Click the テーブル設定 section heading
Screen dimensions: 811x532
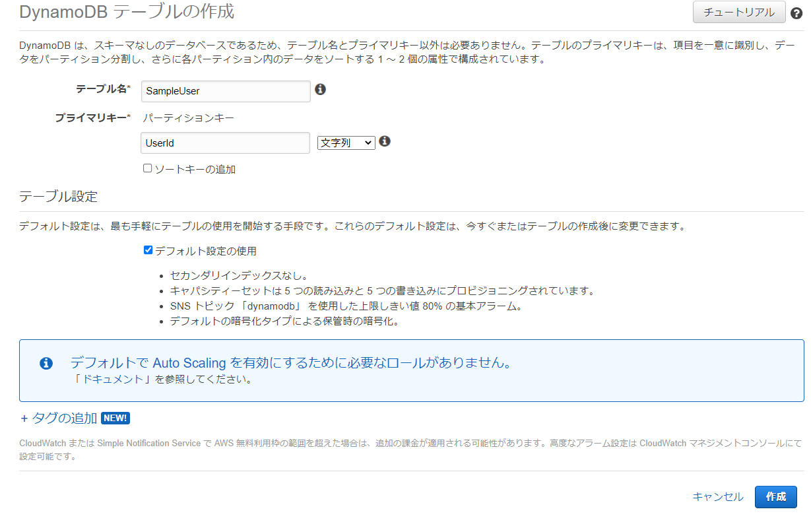point(59,197)
